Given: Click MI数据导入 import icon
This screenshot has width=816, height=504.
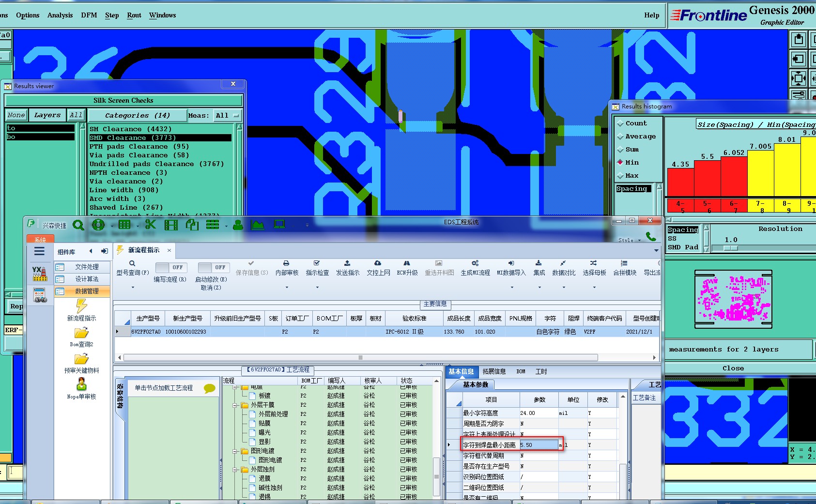Looking at the screenshot, I should [511, 263].
